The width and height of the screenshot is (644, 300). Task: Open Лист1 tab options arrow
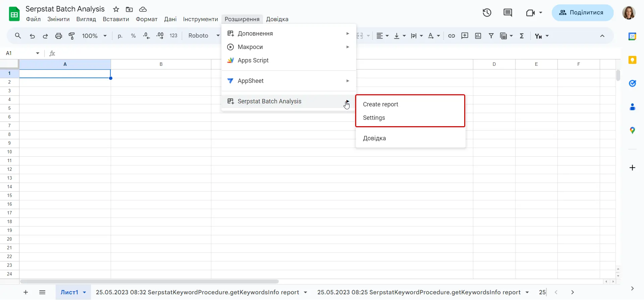point(85,292)
